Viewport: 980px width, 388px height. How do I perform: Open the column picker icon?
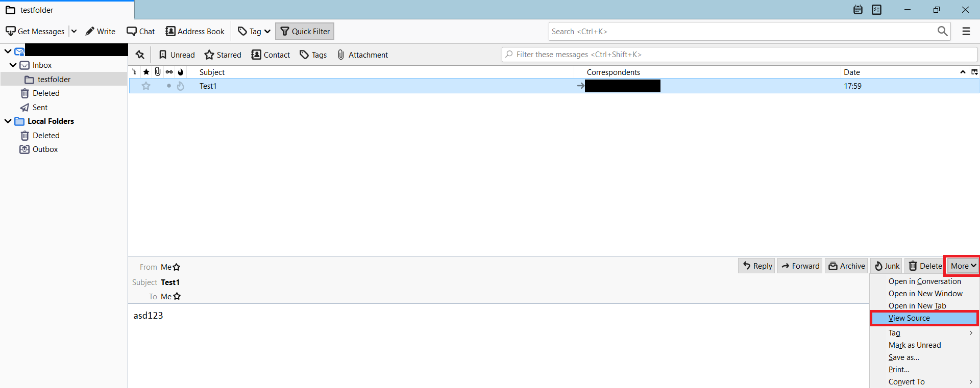[974, 72]
